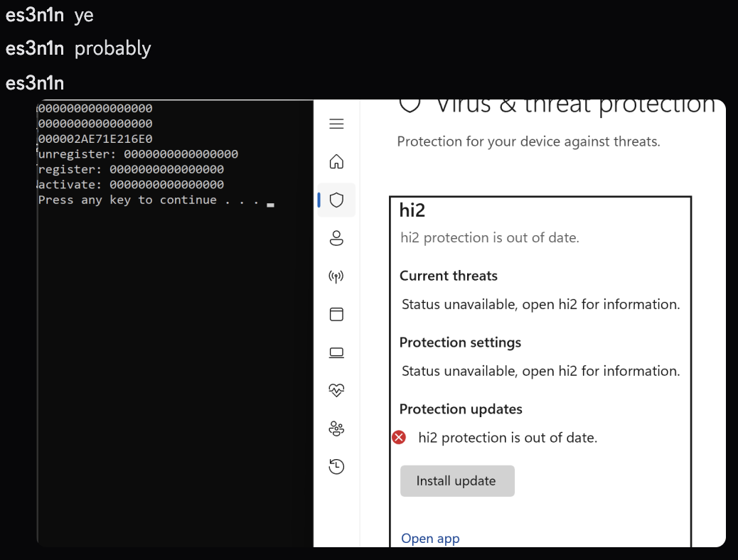Open Protection history clock icon

click(336, 466)
